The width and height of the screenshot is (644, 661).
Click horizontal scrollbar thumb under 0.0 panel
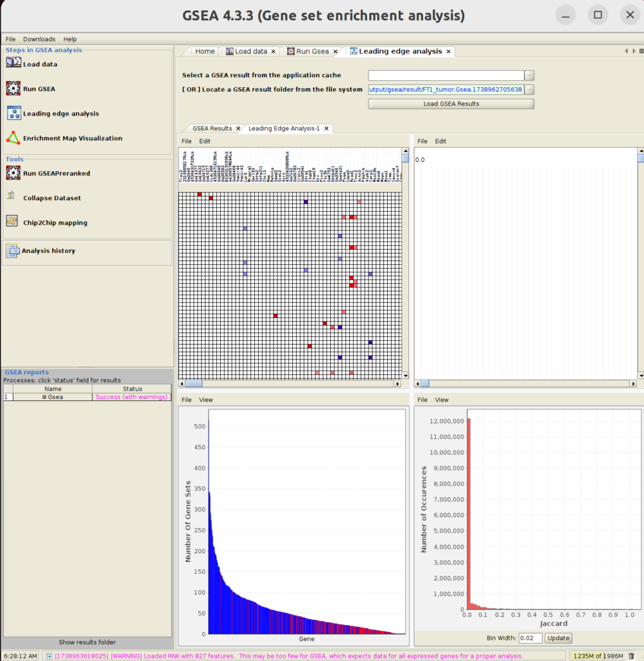click(x=425, y=383)
